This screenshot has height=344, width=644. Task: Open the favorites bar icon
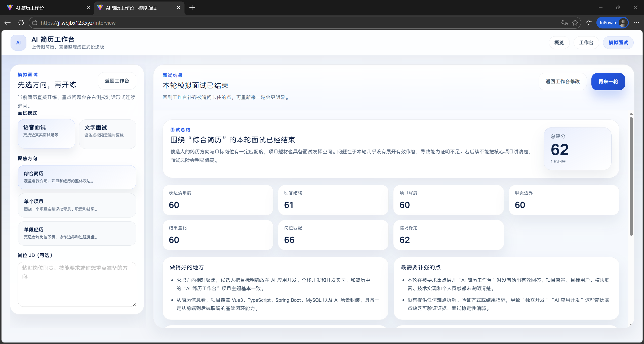589,23
